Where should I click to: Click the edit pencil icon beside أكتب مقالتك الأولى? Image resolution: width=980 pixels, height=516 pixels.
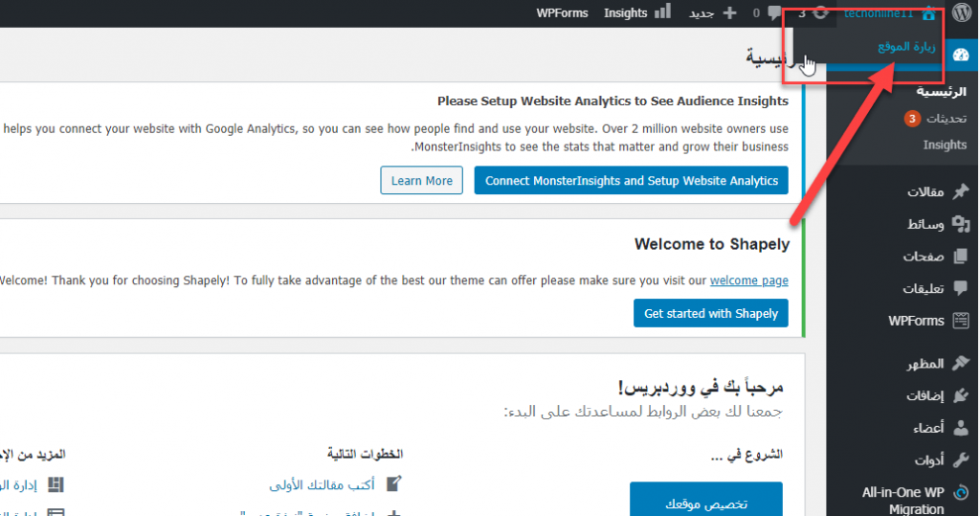[393, 484]
